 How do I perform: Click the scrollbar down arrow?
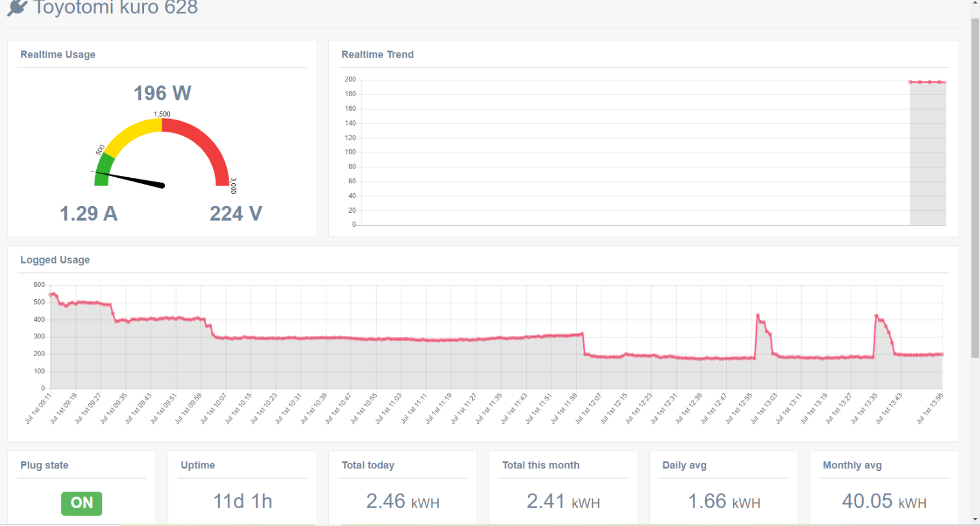[x=975, y=520]
